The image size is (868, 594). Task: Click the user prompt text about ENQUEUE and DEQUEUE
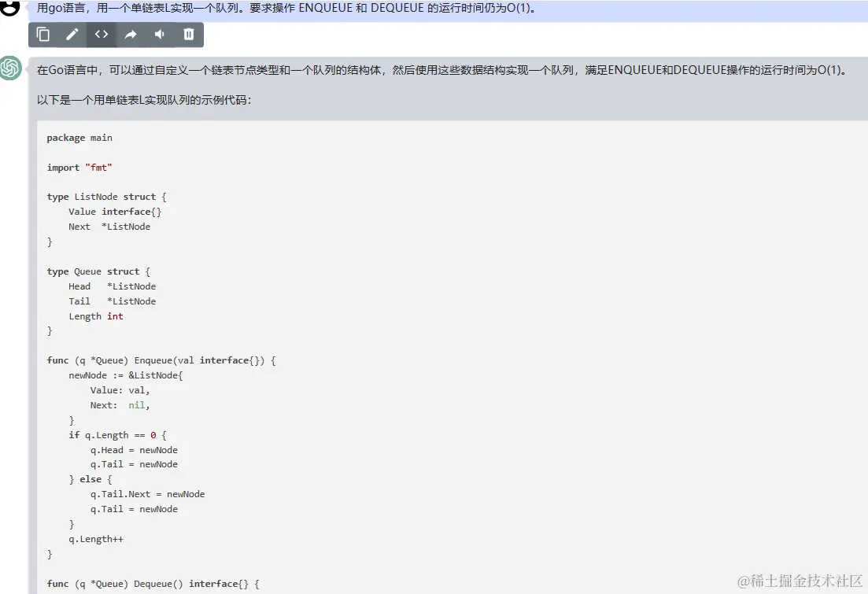[x=286, y=9]
